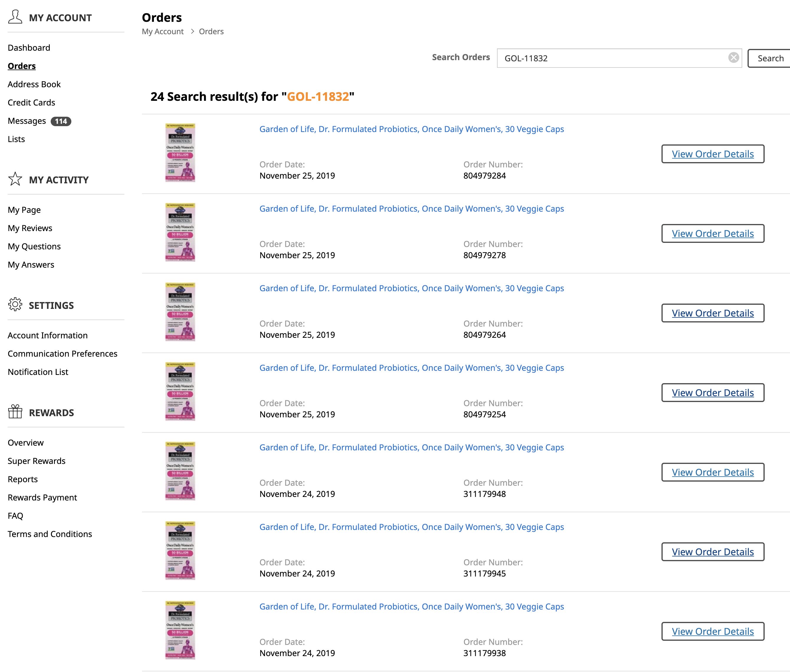Click the Messages 114 count badge

pos(61,121)
